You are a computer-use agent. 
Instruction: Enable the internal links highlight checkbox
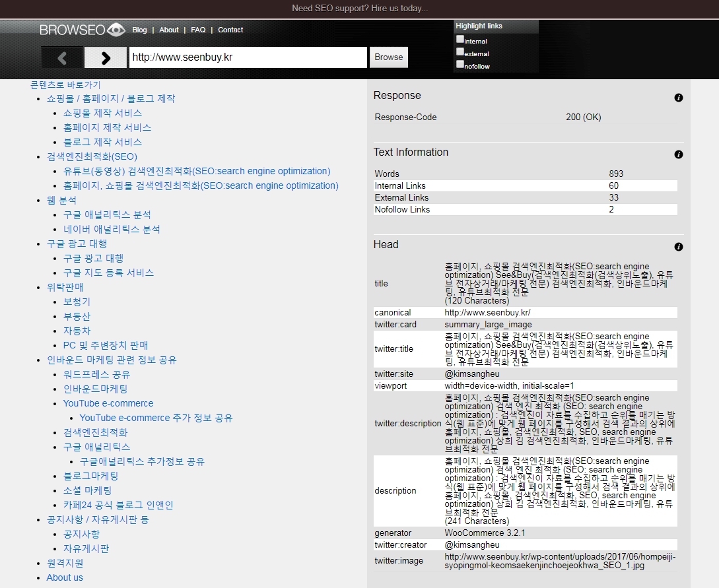460,39
